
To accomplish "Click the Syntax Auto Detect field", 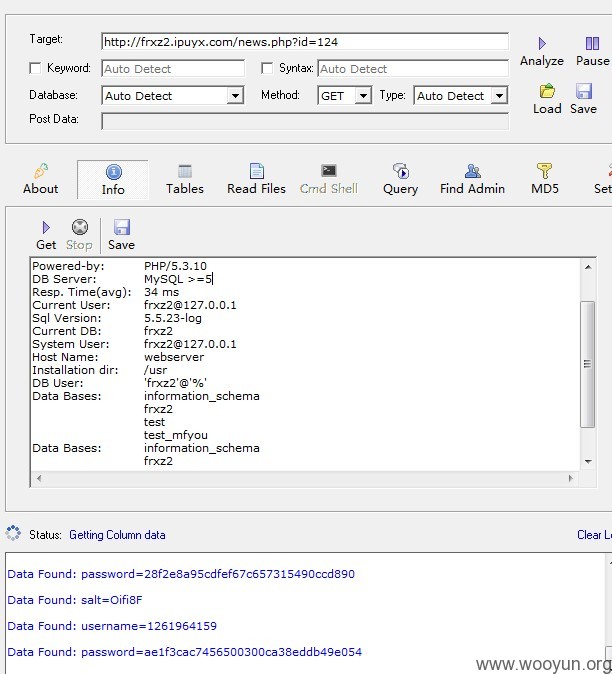I will 413,68.
